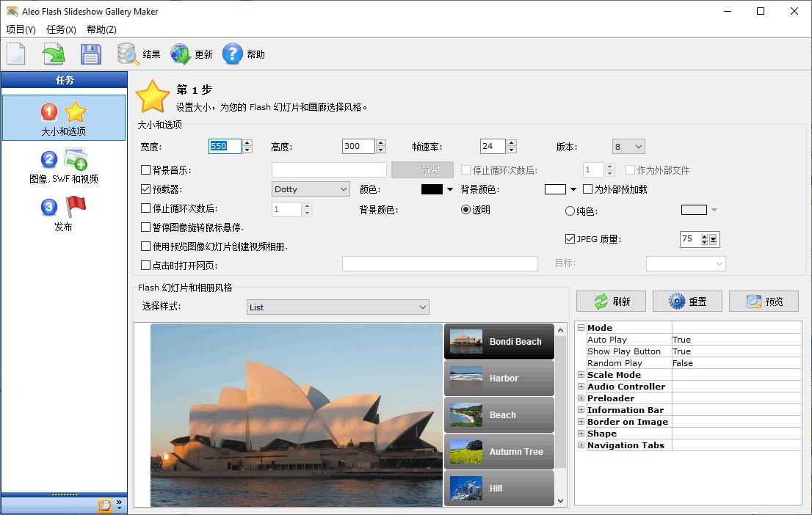Image resolution: width=812 pixels, height=515 pixels.
Task: Click the Save floppy disk icon
Action: 90,54
